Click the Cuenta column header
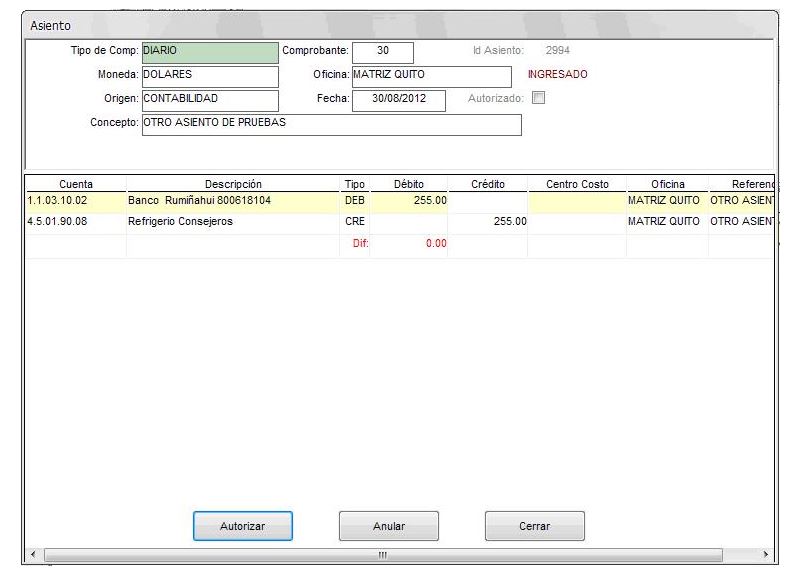The height and width of the screenshot is (585, 792). click(x=76, y=184)
